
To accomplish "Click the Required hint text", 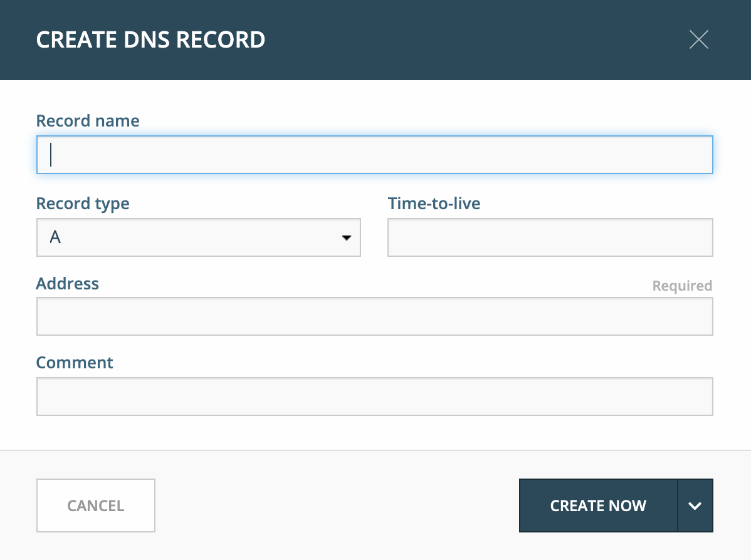I will tap(682, 286).
